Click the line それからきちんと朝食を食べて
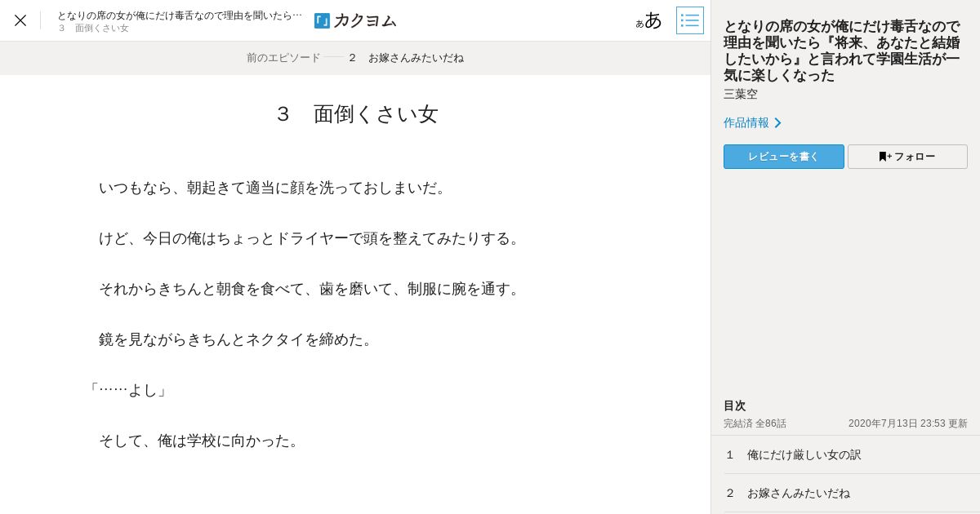Viewport: 980px width, 514px height. point(311,289)
